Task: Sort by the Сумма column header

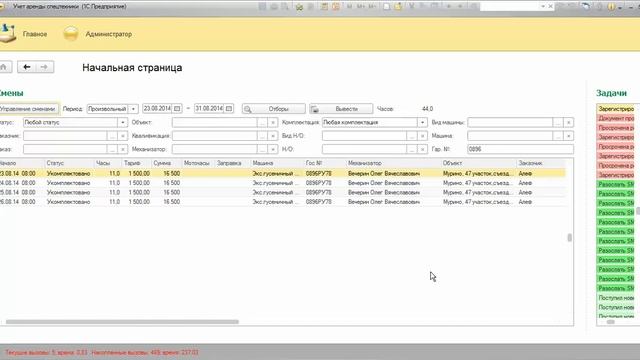Action: (x=166, y=163)
